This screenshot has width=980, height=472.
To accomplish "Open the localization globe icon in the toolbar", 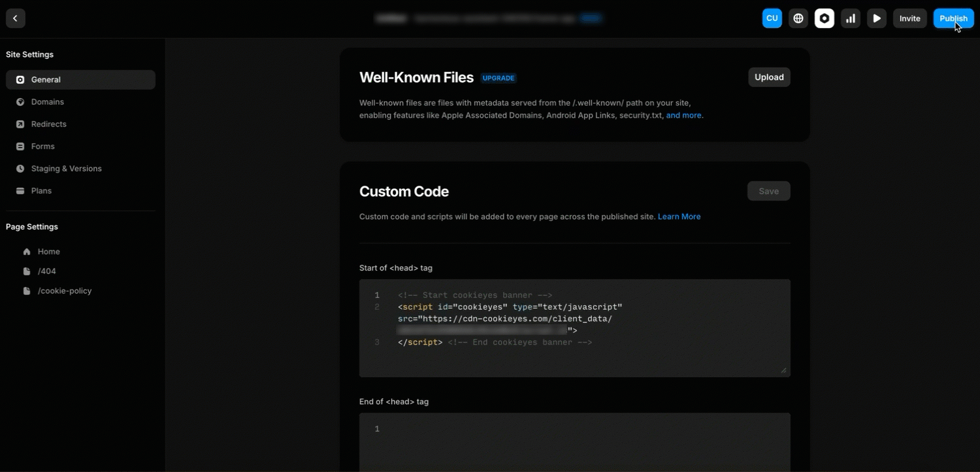I will (x=798, y=18).
